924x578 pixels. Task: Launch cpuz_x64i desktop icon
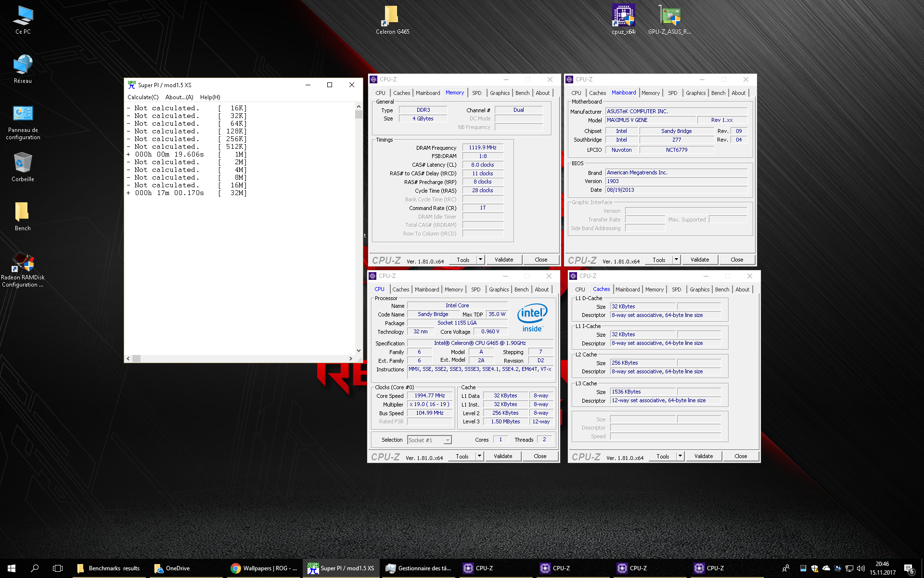click(623, 20)
